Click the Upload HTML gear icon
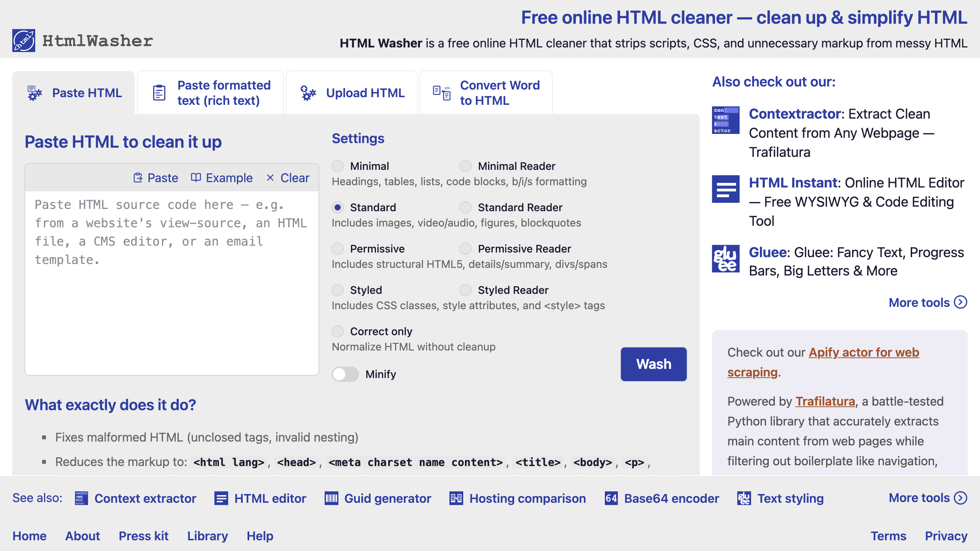 [x=308, y=93]
